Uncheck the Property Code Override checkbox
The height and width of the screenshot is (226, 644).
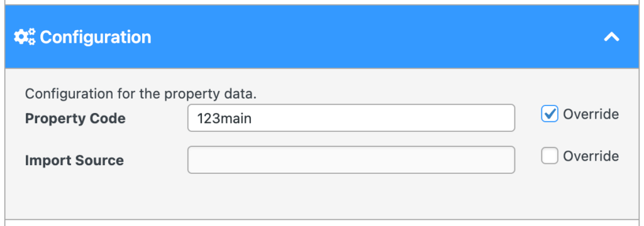[549, 114]
